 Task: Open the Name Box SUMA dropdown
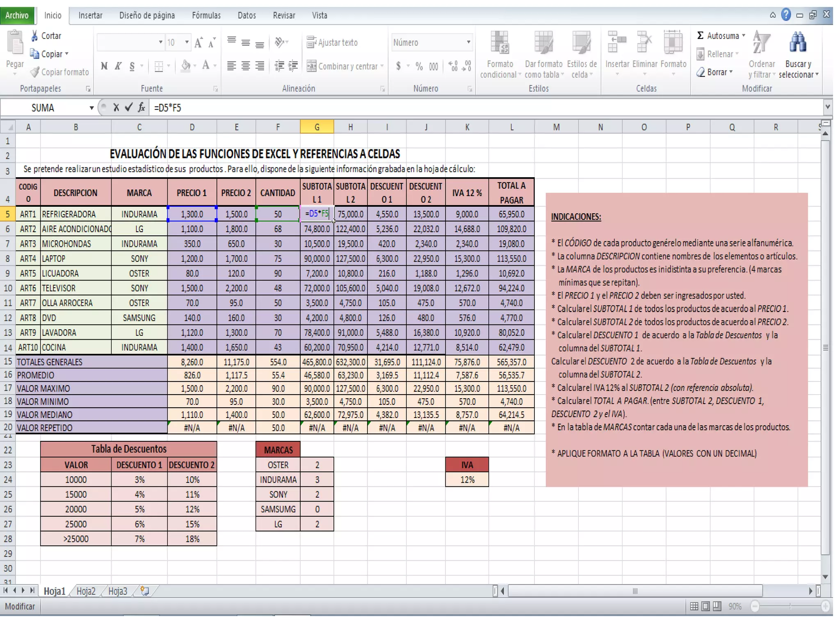pos(91,108)
